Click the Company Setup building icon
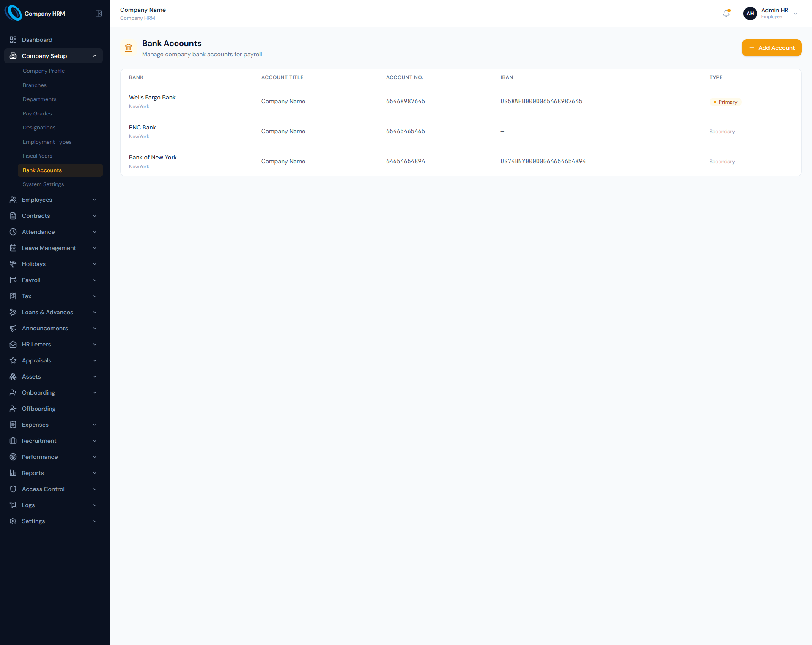The image size is (812, 645). click(x=13, y=56)
